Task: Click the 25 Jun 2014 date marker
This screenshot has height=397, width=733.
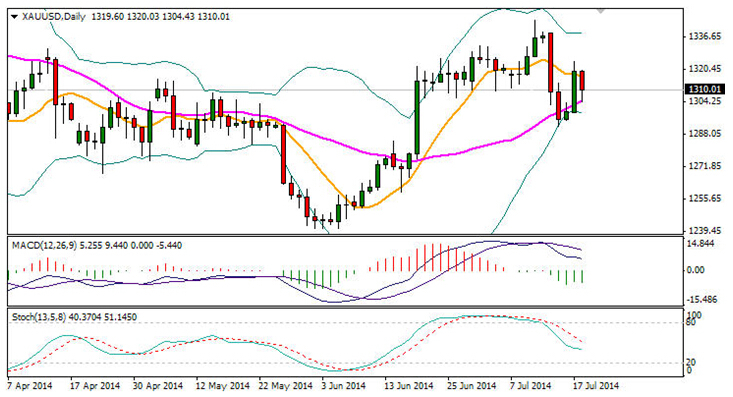Action: pyautogui.click(x=472, y=386)
